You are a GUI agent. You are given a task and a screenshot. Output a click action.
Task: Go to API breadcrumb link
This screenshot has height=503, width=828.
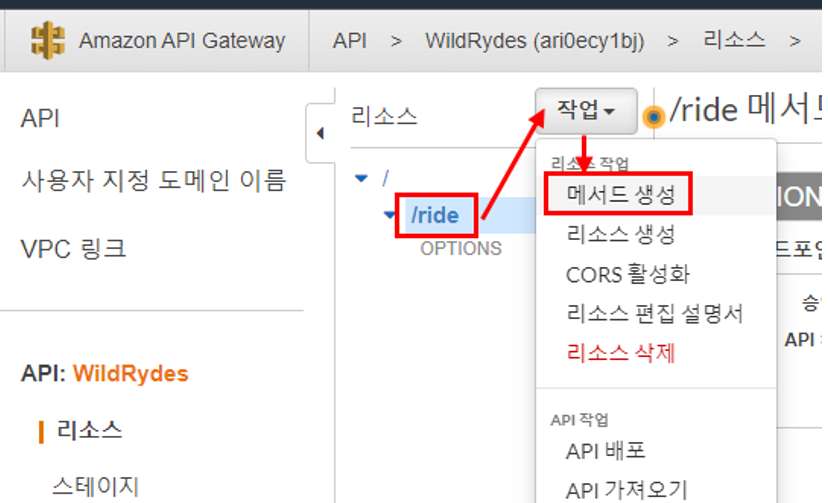pos(350,41)
